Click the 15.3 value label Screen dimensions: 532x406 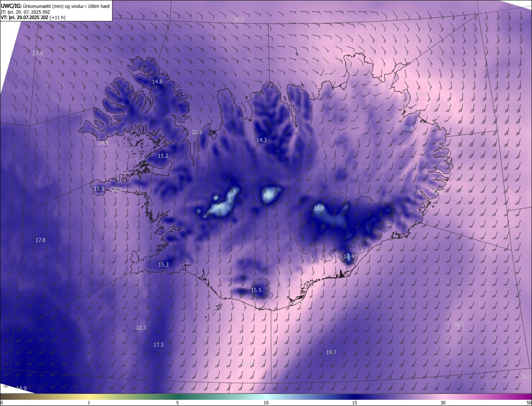pyautogui.click(x=163, y=265)
